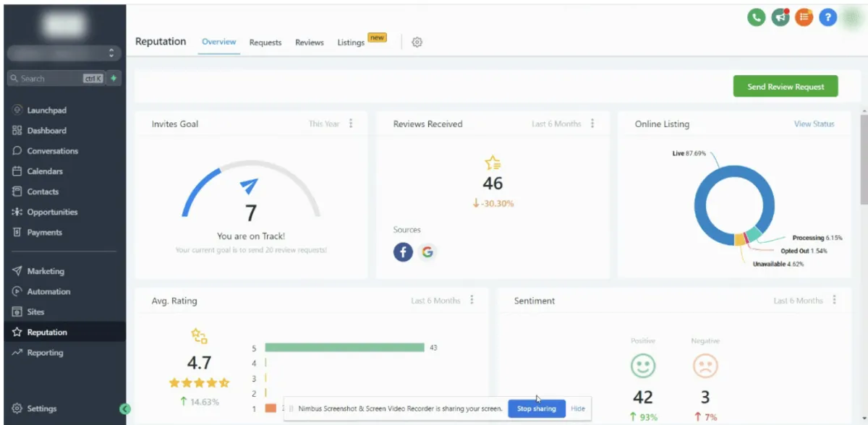This screenshot has height=425, width=868.
Task: Click the blue help question mark icon
Action: (x=827, y=17)
